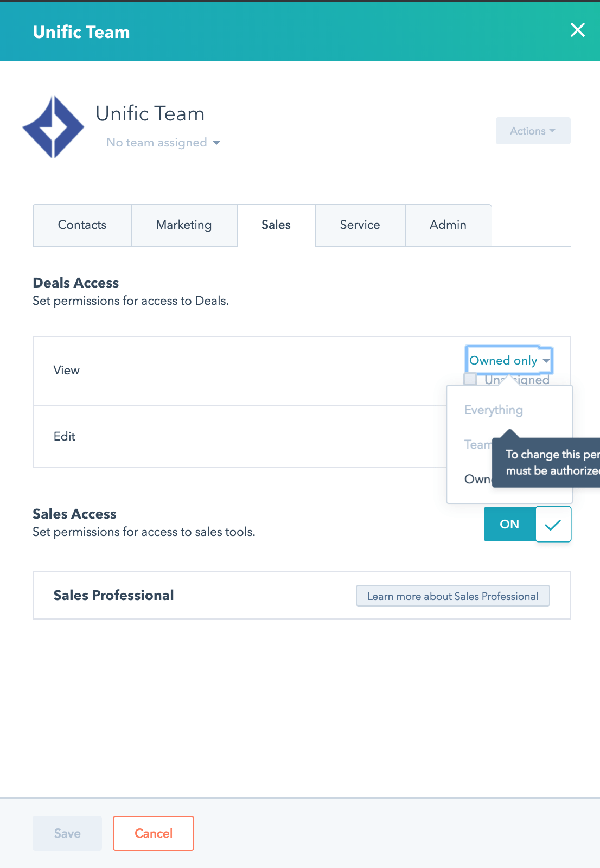Screen dimensions: 600x868
Task: Switch to the Service tab
Action: click(x=360, y=225)
